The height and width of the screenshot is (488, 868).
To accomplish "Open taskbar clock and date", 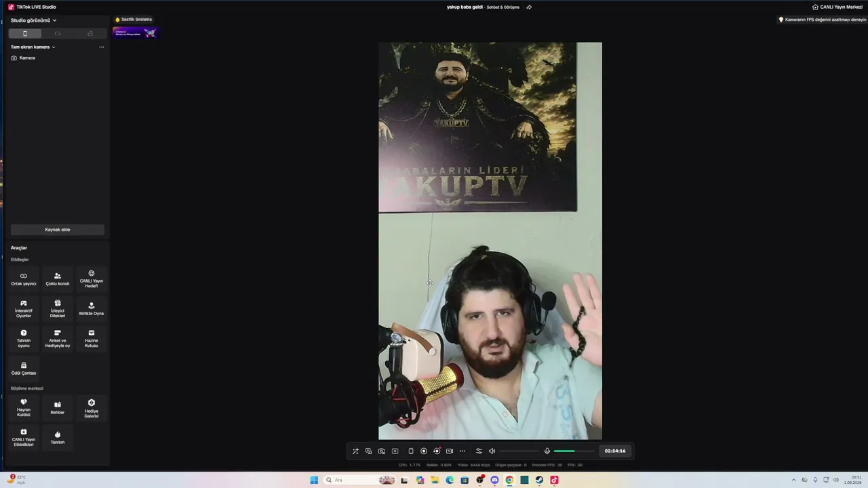I will (x=852, y=480).
